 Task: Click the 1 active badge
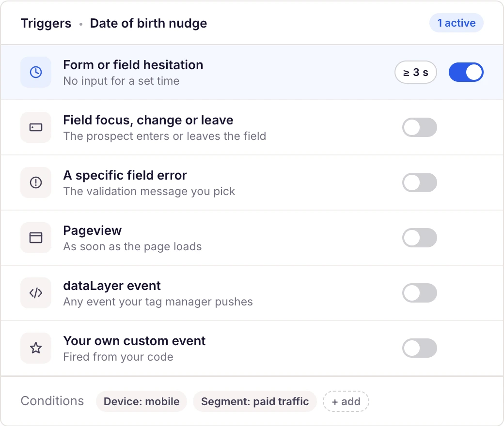[457, 23]
